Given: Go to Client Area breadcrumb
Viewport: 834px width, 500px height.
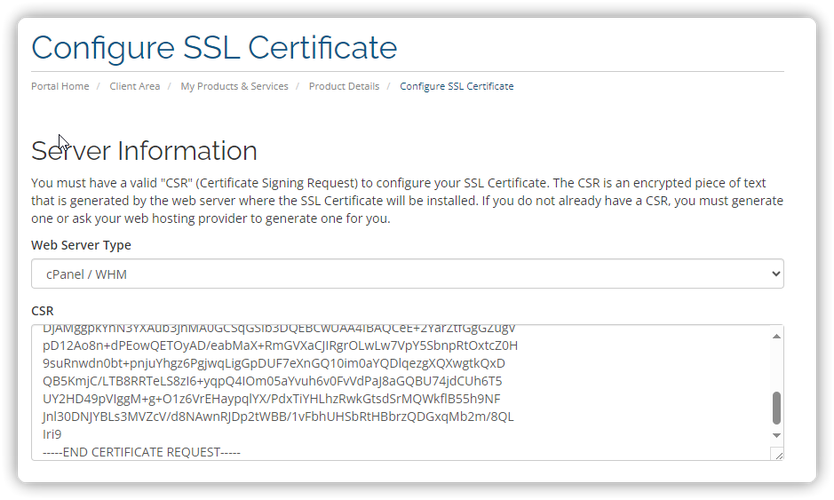Looking at the screenshot, I should (x=135, y=86).
